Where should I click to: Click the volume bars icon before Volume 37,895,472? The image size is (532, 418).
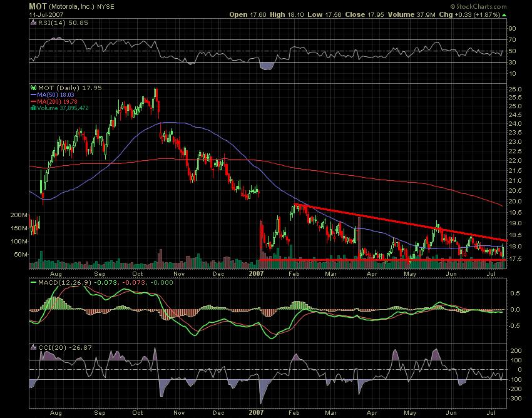[33, 108]
